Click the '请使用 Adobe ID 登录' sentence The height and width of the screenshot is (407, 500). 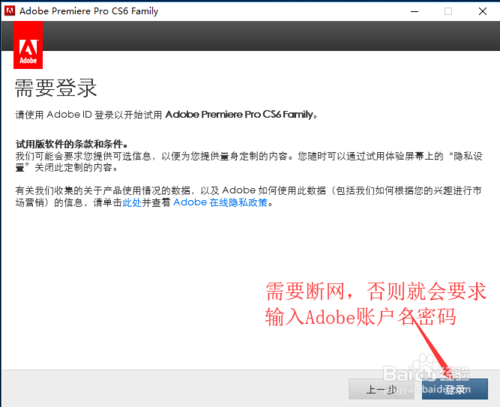coord(166,115)
